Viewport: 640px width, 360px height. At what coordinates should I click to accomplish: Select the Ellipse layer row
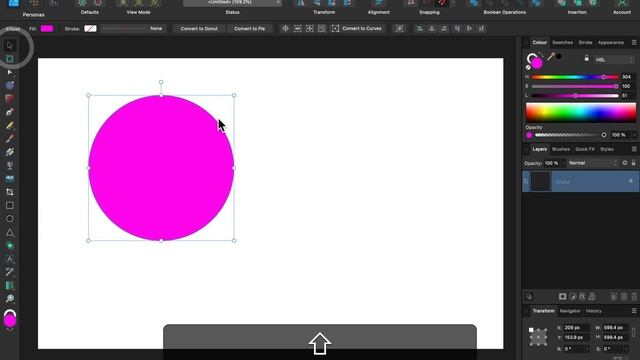pos(580,181)
